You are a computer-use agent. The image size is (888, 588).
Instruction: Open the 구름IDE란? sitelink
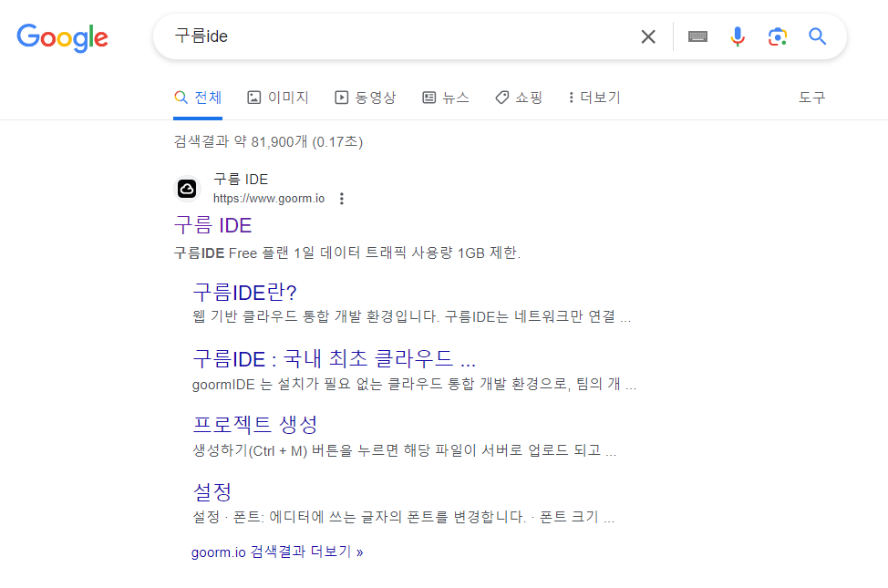244,293
